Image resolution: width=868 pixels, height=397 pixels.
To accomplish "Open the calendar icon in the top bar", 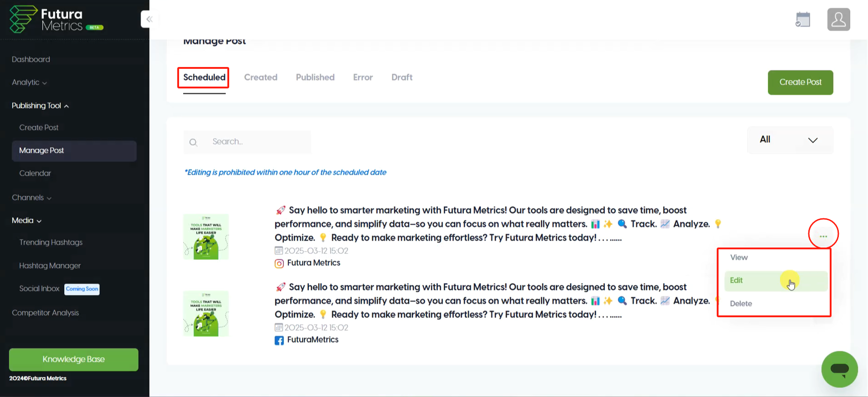I will click(x=803, y=20).
